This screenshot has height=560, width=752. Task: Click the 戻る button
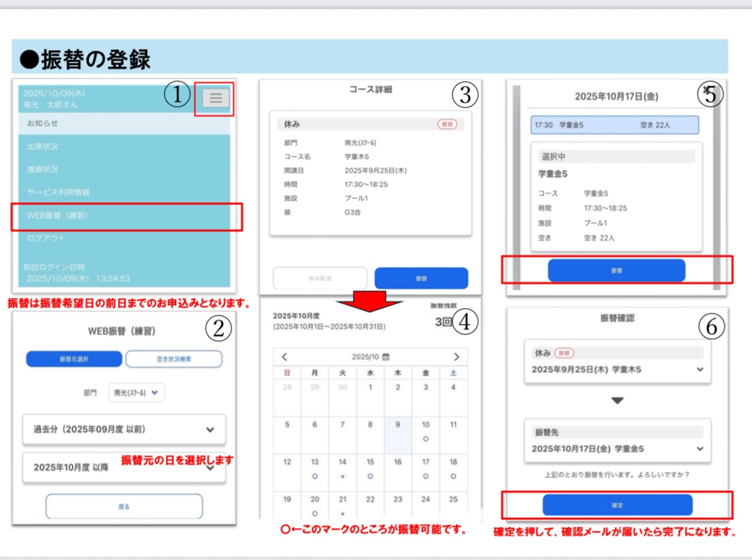coord(124,506)
